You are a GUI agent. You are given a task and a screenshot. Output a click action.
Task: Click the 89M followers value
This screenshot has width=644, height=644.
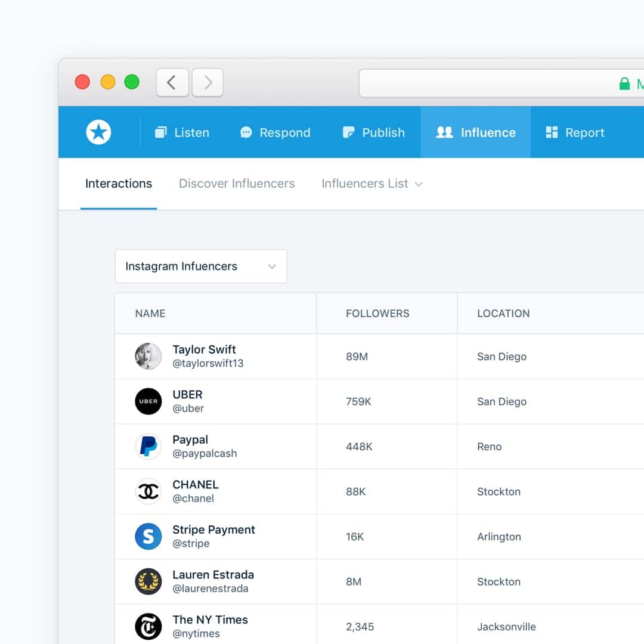pos(357,357)
